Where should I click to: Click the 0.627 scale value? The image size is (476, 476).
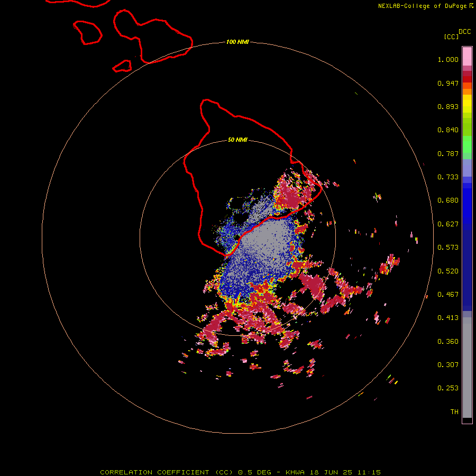pyautogui.click(x=448, y=224)
